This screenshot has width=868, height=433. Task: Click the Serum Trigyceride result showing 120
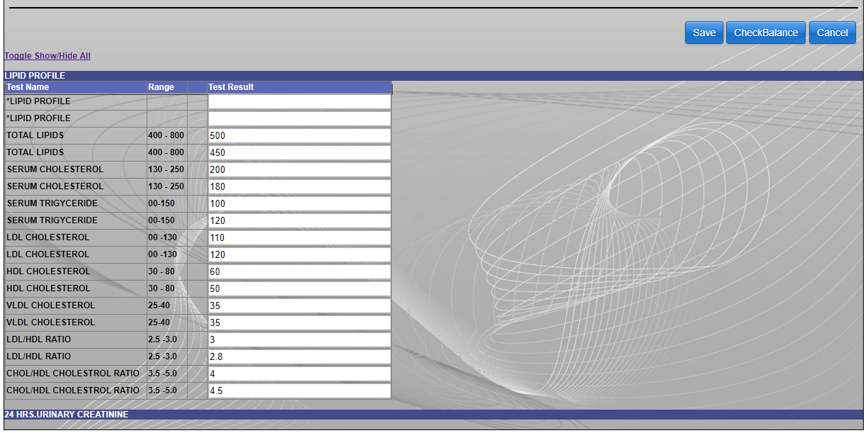coord(299,220)
